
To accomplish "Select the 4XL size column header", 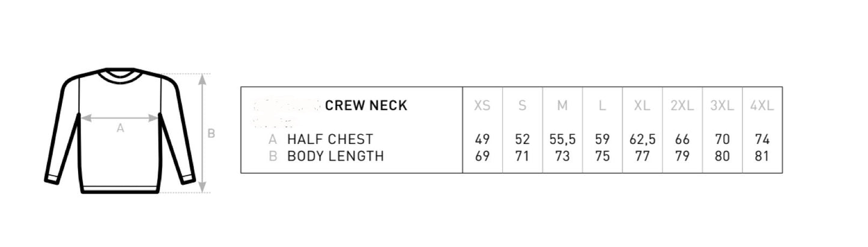I will click(762, 106).
